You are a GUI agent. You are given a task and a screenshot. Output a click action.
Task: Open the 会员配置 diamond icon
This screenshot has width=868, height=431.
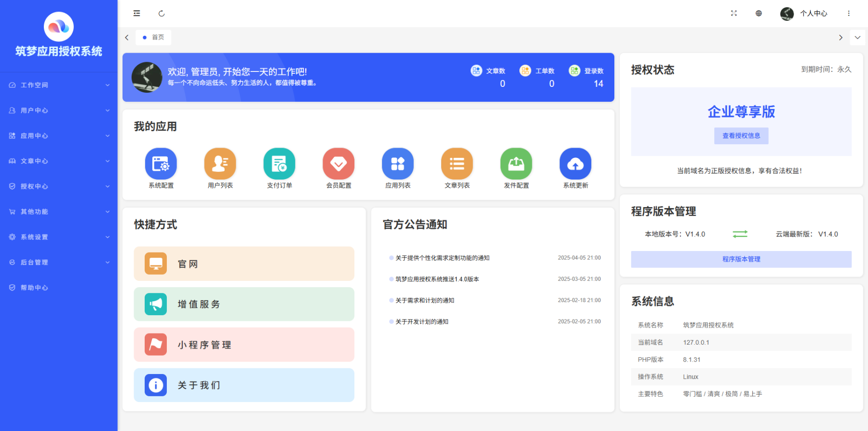(339, 164)
